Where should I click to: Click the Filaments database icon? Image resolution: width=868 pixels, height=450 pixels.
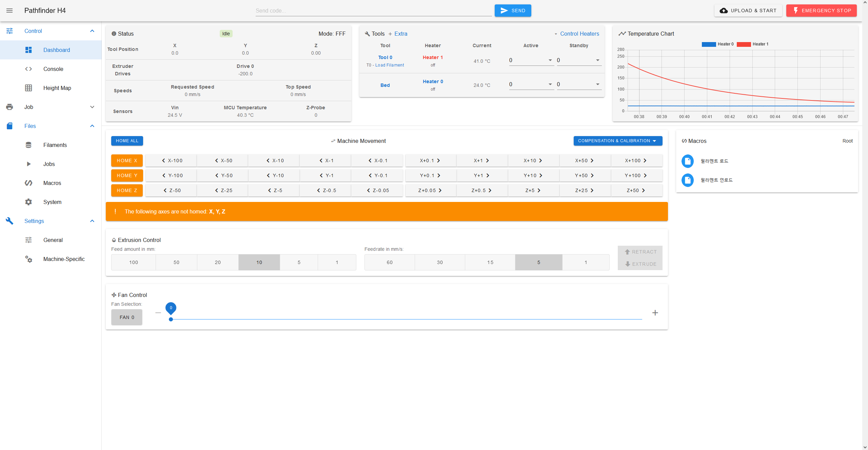pyautogui.click(x=28, y=145)
